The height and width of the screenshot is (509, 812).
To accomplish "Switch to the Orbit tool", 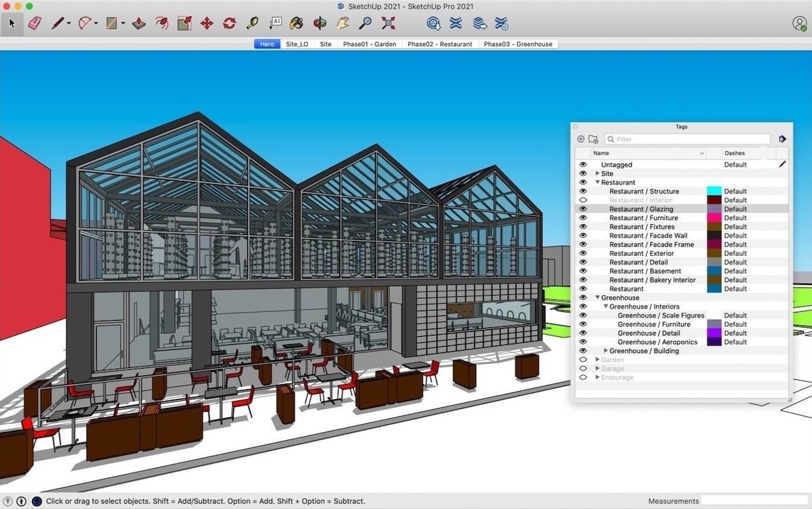I will tap(321, 23).
